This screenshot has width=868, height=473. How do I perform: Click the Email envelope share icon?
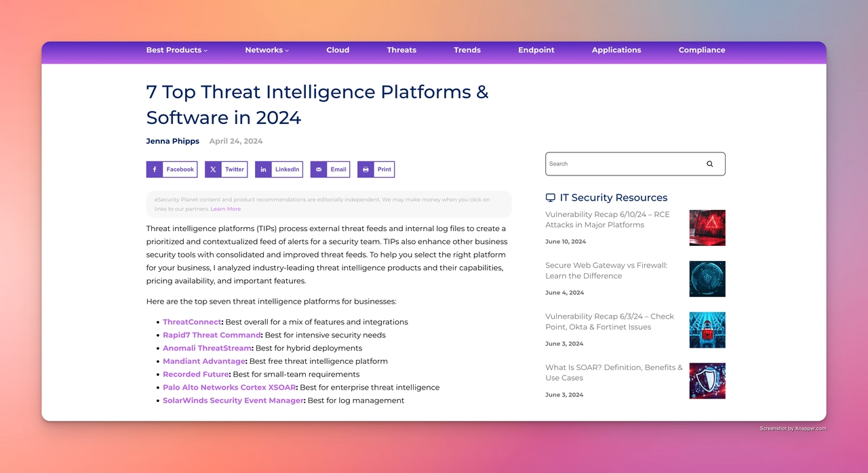click(319, 169)
